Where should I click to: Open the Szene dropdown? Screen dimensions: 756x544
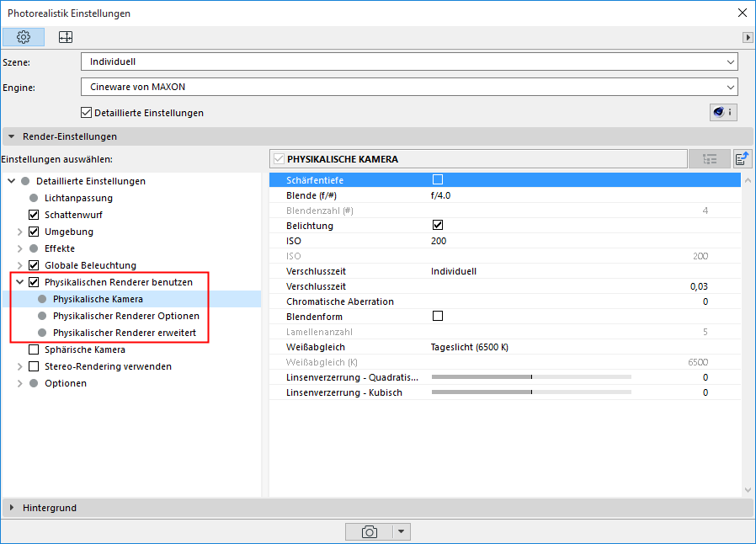409,61
